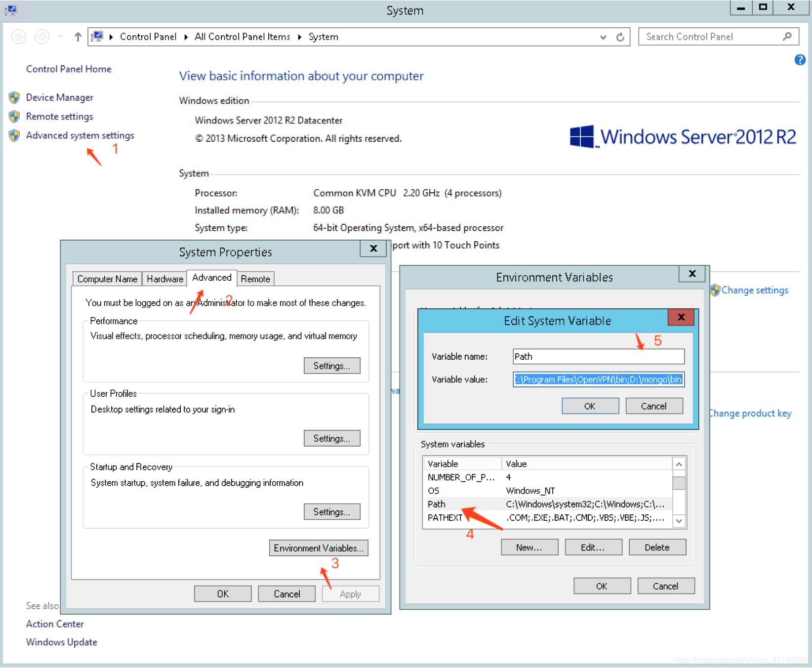
Task: Click the shield icon beside Remote settings
Action: click(x=14, y=117)
